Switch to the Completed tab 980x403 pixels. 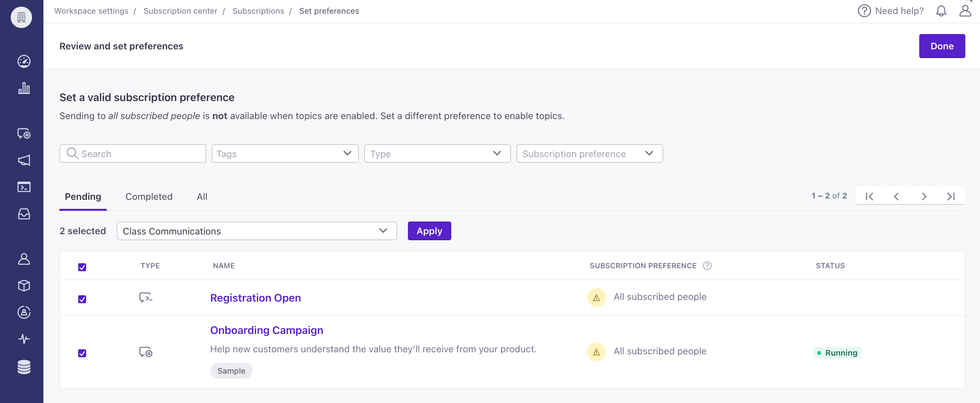[149, 196]
